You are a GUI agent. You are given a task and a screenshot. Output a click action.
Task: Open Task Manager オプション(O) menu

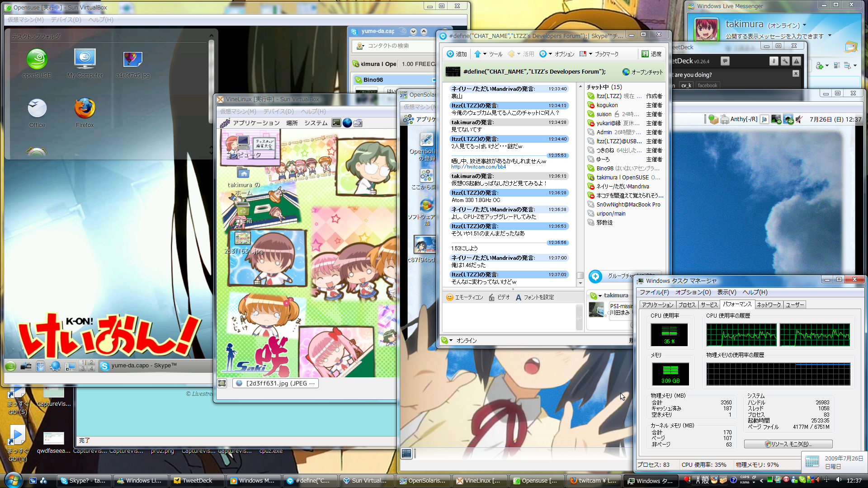point(693,292)
